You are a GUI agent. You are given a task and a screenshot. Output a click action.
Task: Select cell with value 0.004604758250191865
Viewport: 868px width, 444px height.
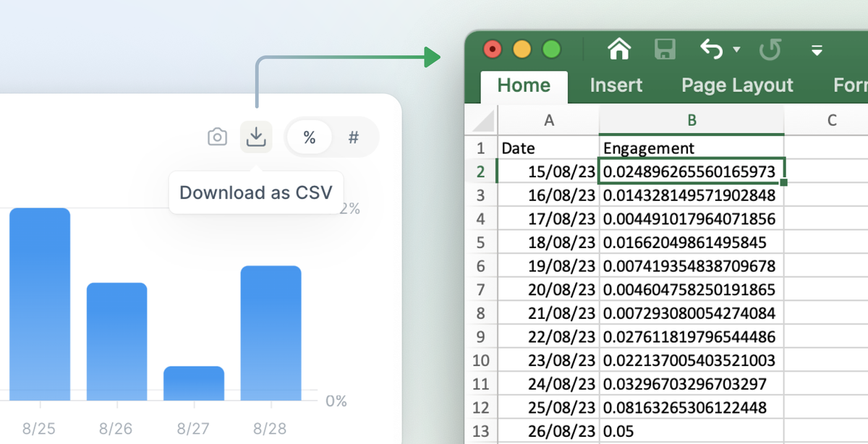(x=692, y=289)
